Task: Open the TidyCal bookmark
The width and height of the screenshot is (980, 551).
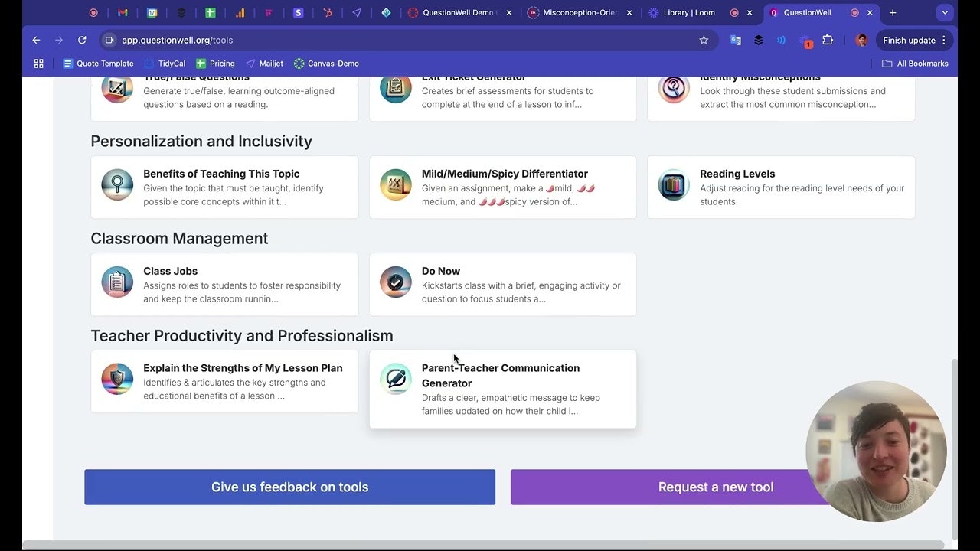Action: coord(165,64)
